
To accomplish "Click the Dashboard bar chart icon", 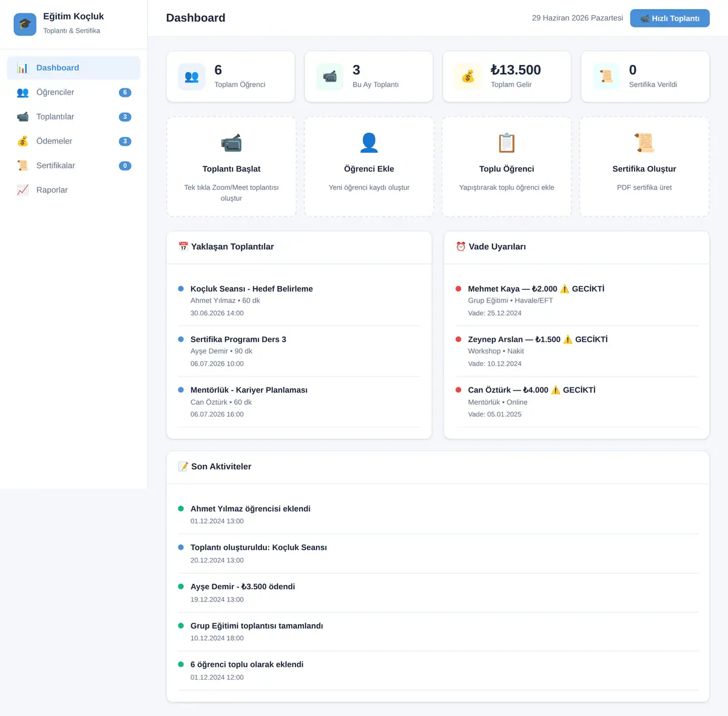I will click(22, 68).
